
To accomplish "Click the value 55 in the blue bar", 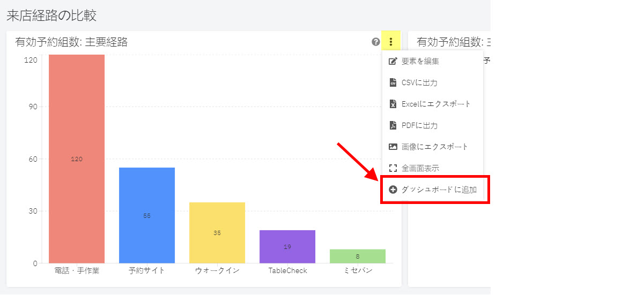I will (147, 216).
